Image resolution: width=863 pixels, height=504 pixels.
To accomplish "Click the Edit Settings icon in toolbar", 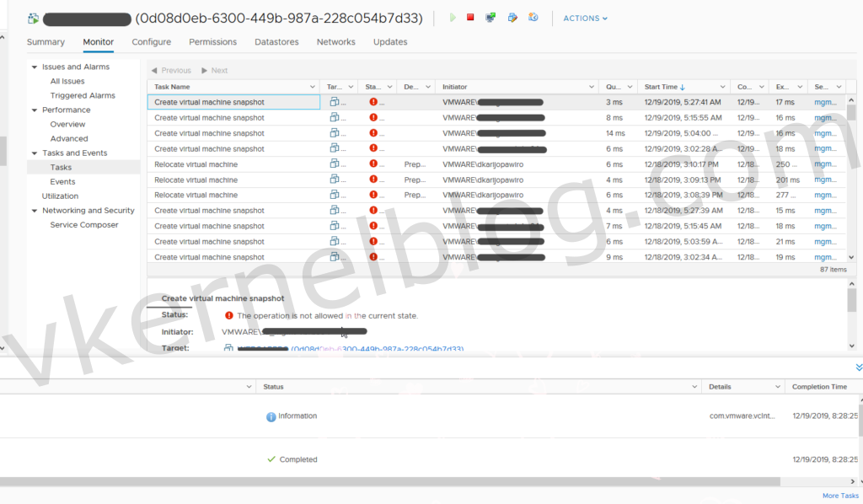I will [x=512, y=18].
